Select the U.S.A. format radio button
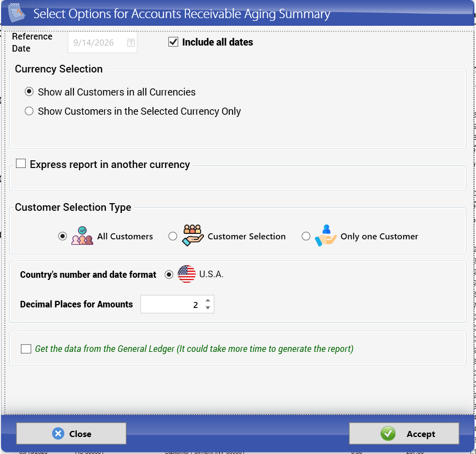Image resolution: width=476 pixels, height=454 pixels. click(169, 274)
